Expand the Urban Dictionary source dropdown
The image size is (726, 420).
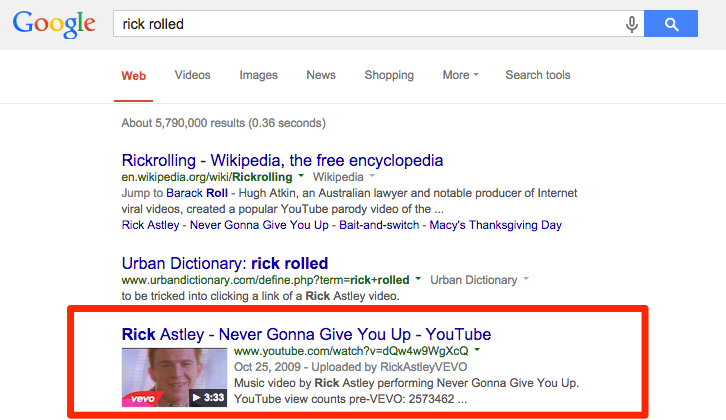(x=526, y=279)
